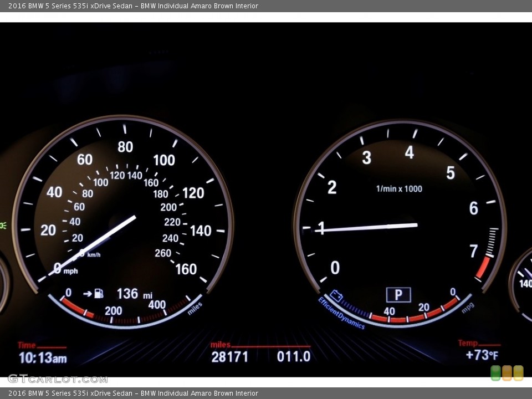Click the P gear indicator box
This screenshot has height=399, width=532.
[398, 295]
